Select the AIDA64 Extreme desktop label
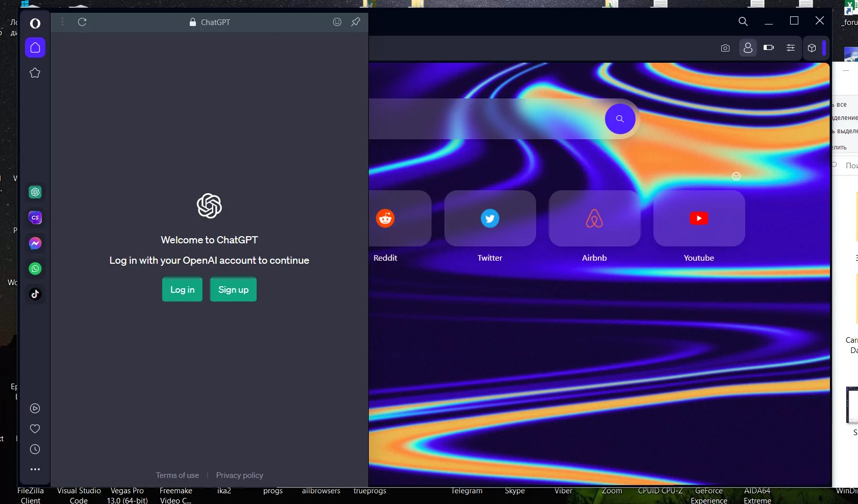This screenshot has height=504, width=858. coord(758,495)
